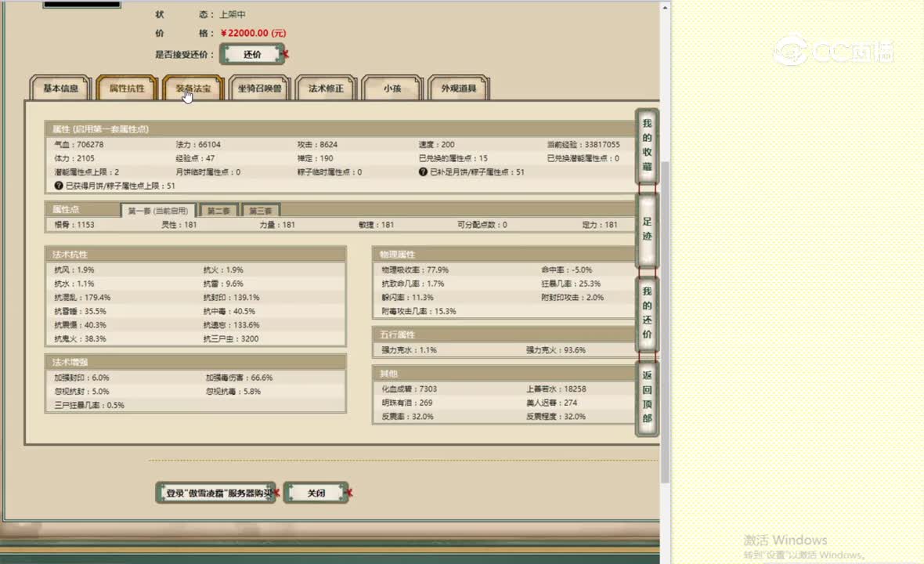Click 攻击: 8624 value

tap(318, 144)
